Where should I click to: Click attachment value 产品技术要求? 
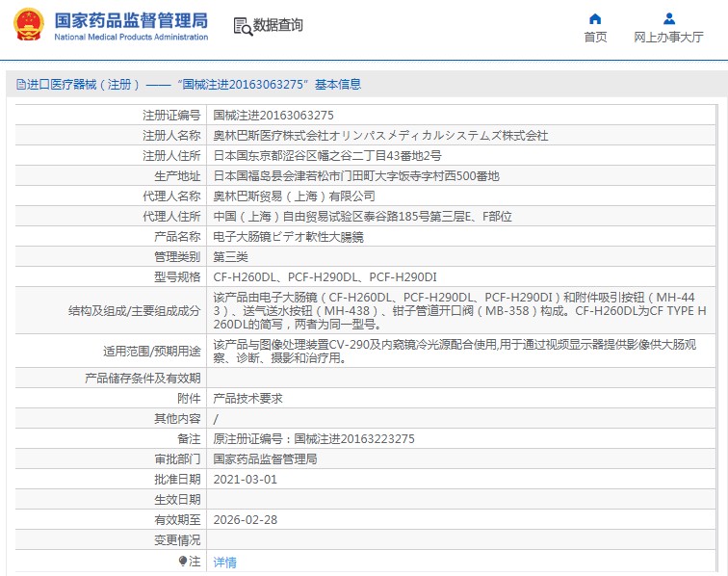(x=247, y=399)
